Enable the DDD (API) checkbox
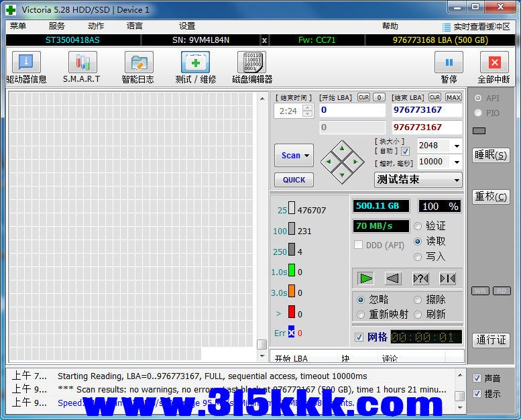521x420 pixels. pos(358,245)
